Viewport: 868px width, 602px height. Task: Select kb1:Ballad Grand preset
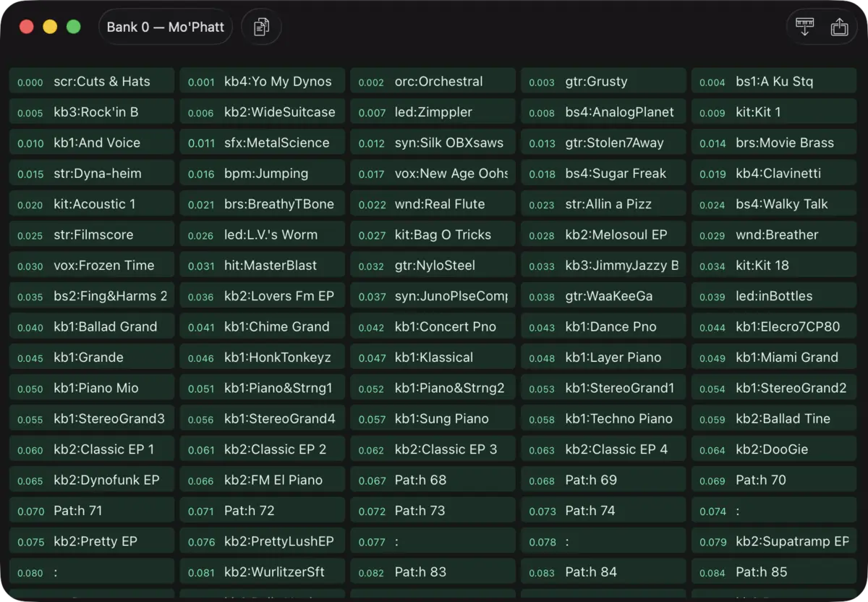coord(92,326)
